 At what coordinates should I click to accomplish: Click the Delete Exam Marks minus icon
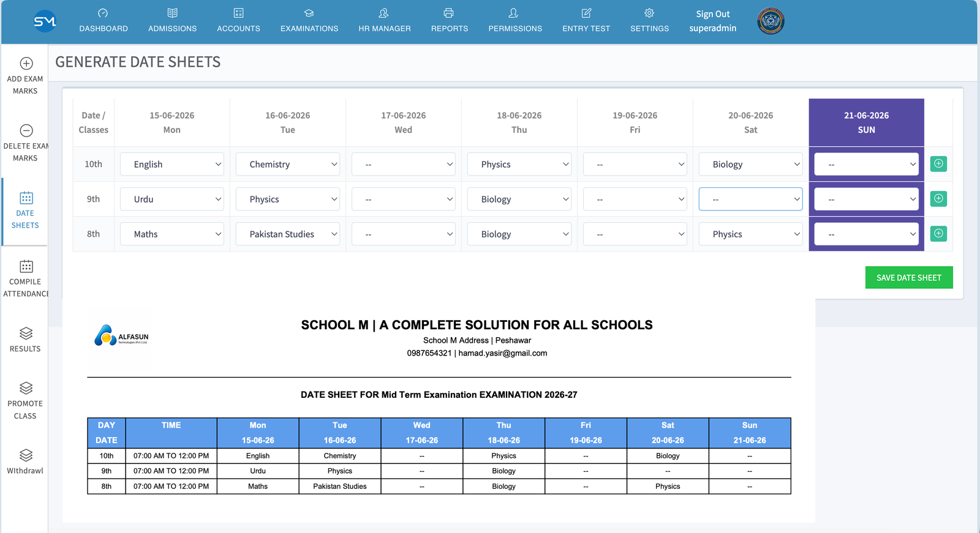tap(26, 130)
